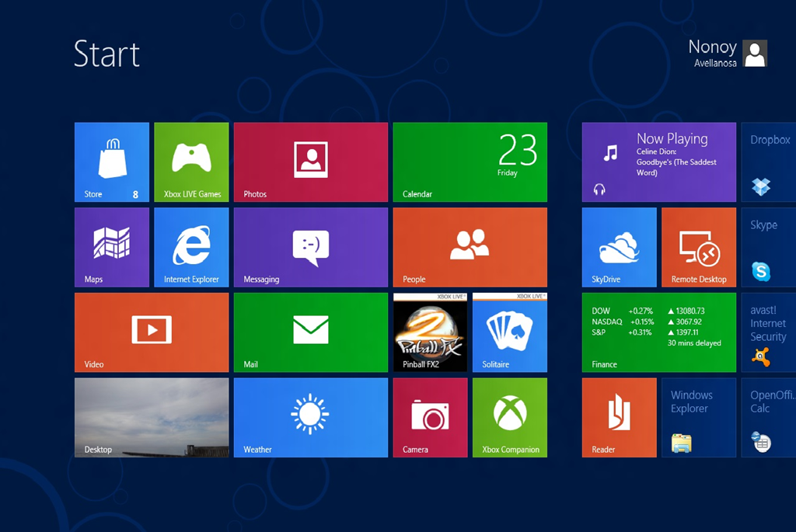796x532 pixels.
Task: Open Finance tile with stock quotes
Action: coord(658,332)
